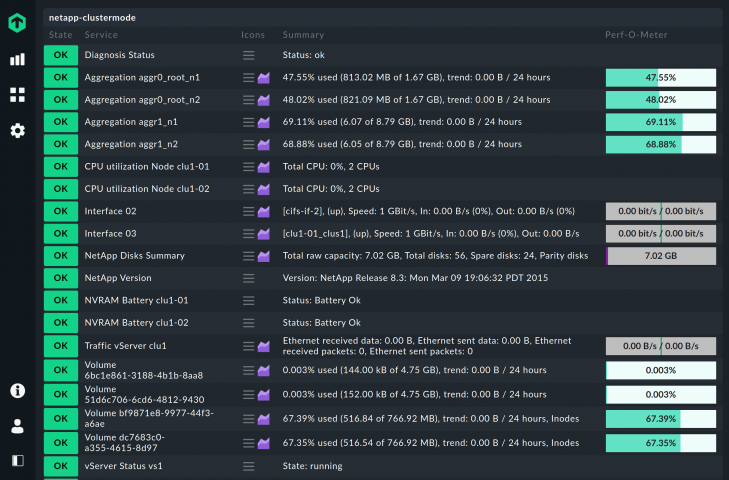729x480 pixels.
Task: Open the NetApp Version service link
Action: 118,278
